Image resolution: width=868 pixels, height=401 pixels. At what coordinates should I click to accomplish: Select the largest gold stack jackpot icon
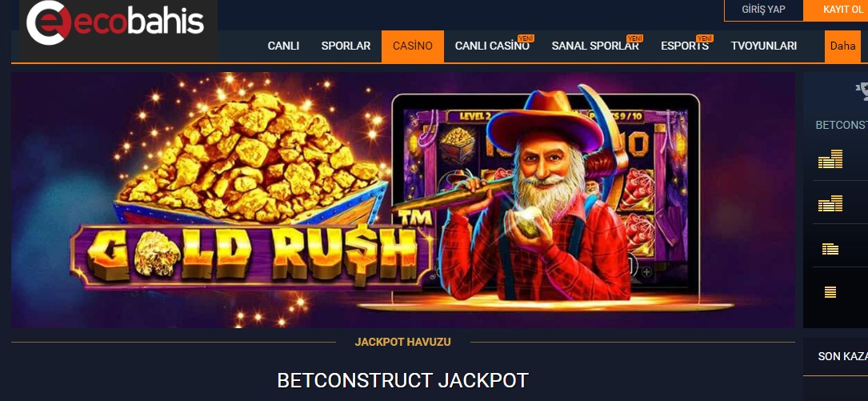pyautogui.click(x=830, y=159)
